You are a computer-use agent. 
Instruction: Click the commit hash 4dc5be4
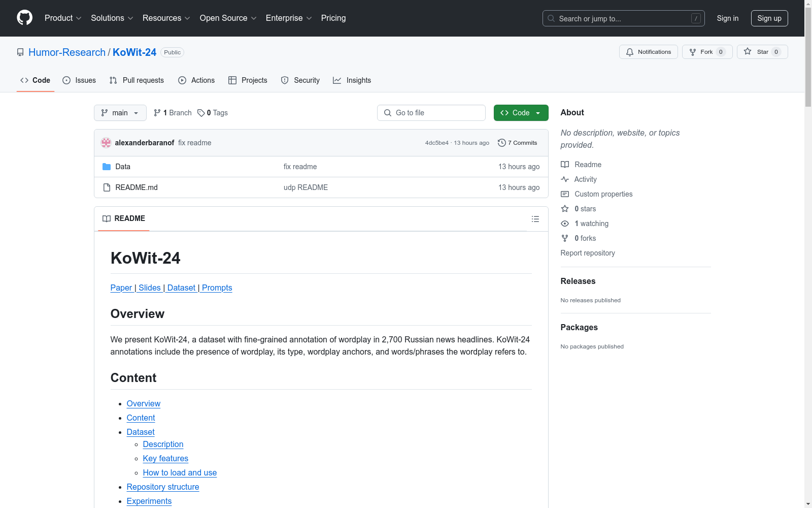437,143
